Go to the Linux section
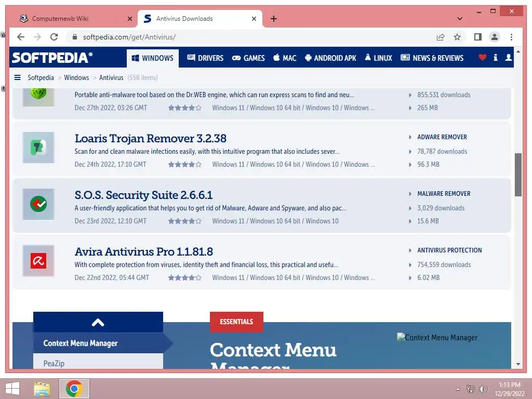This screenshot has height=399, width=532. coord(378,58)
